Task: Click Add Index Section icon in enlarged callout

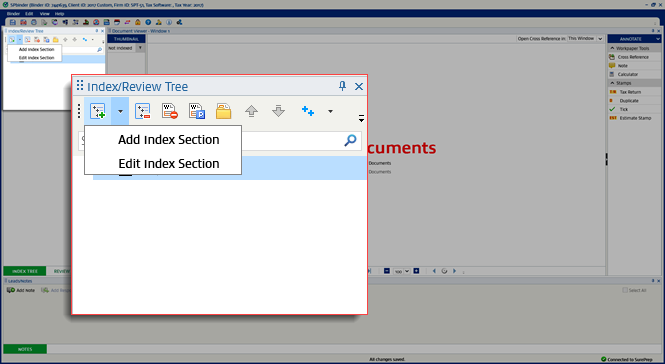Action: 98,111
